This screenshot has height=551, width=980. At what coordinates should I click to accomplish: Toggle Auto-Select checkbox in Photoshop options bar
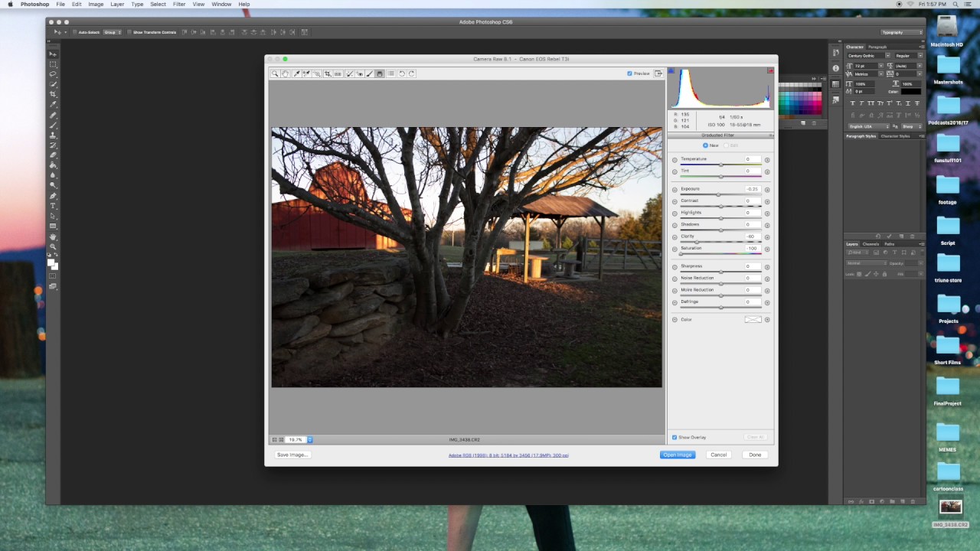(75, 32)
